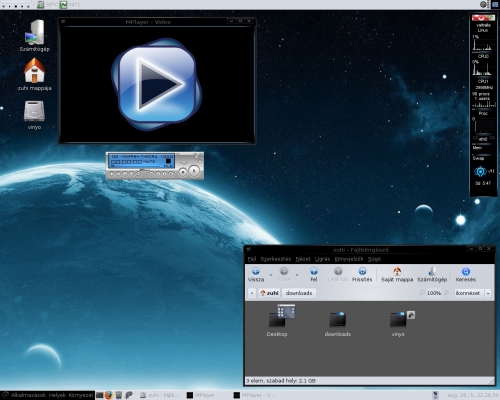This screenshot has height=400, width=500.
Task: Open the ikonnézet view mode dropdown
Action: click(x=473, y=293)
